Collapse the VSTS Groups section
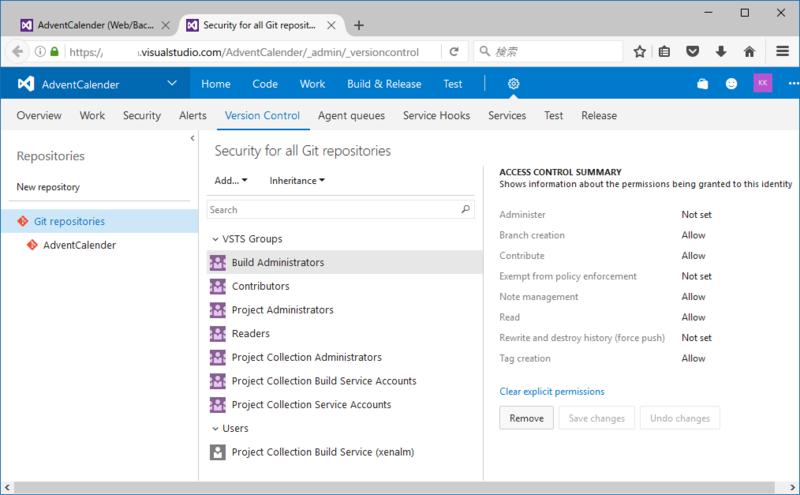The height and width of the screenshot is (495, 800). point(215,239)
